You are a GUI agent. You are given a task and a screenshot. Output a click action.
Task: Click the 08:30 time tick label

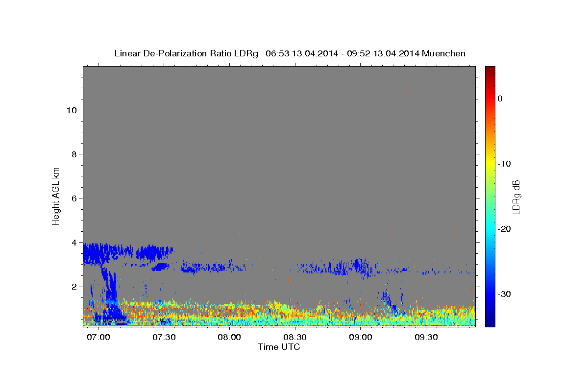295,338
